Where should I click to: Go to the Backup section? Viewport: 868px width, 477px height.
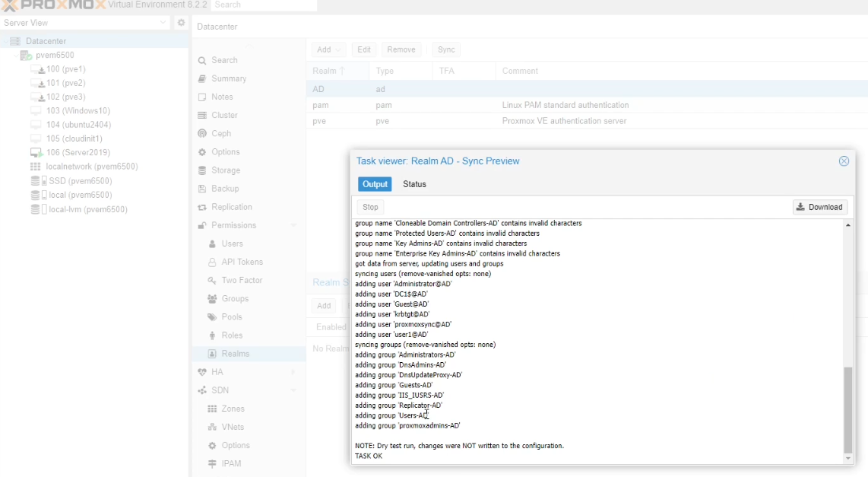[224, 189]
